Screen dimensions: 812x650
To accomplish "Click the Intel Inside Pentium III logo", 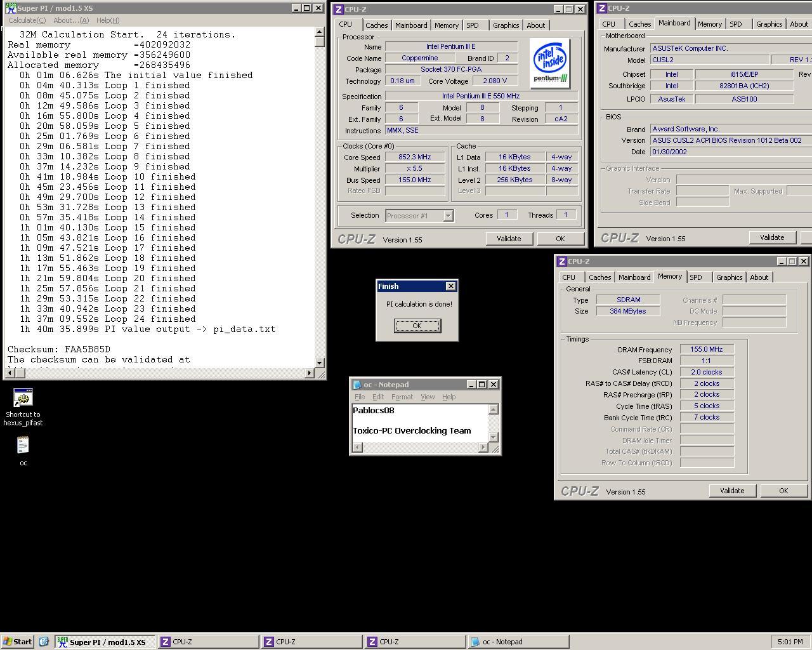I will (x=551, y=63).
